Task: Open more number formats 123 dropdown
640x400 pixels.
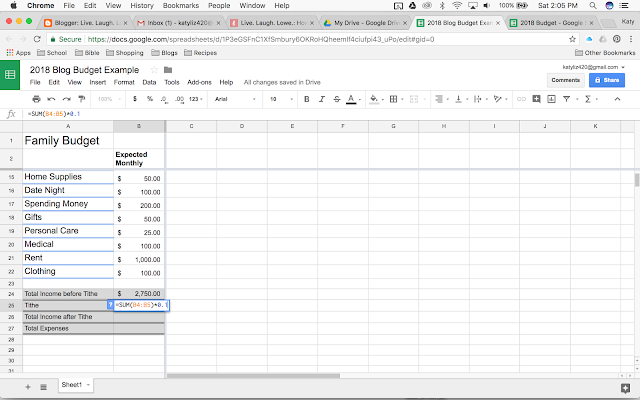Action: (196, 99)
